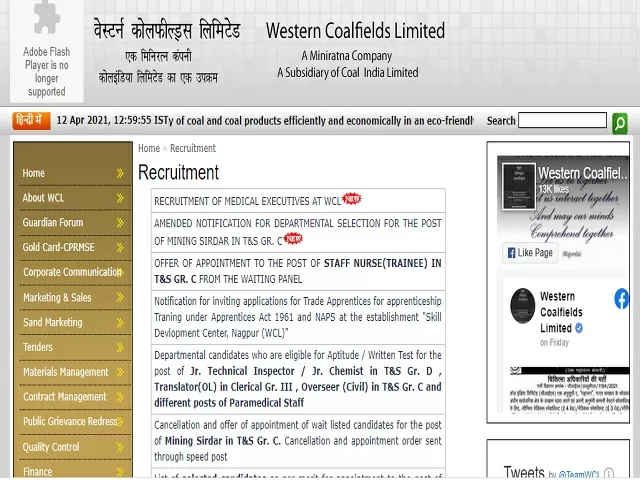Expand the About WCL arrow
This screenshot has height=480, width=640.
(x=120, y=198)
